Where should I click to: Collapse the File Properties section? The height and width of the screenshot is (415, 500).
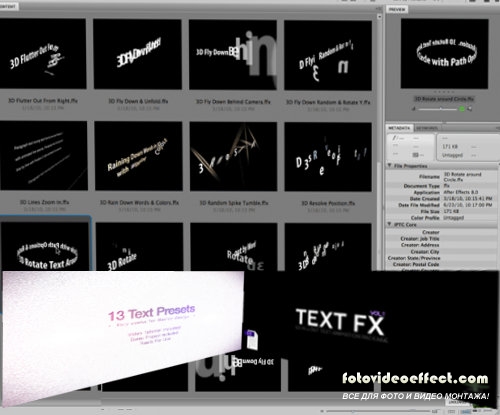pyautogui.click(x=389, y=165)
